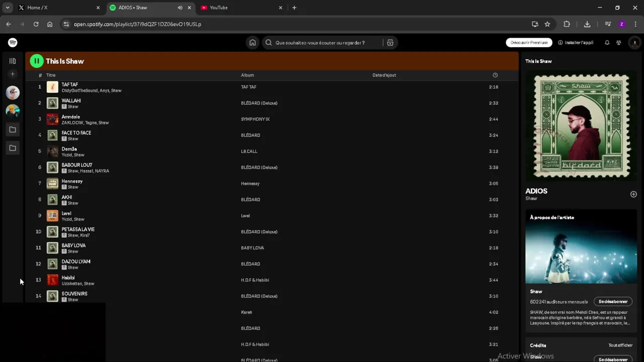644x362 pixels.
Task: Open the Chrome three-dot menu
Action: tap(635, 24)
